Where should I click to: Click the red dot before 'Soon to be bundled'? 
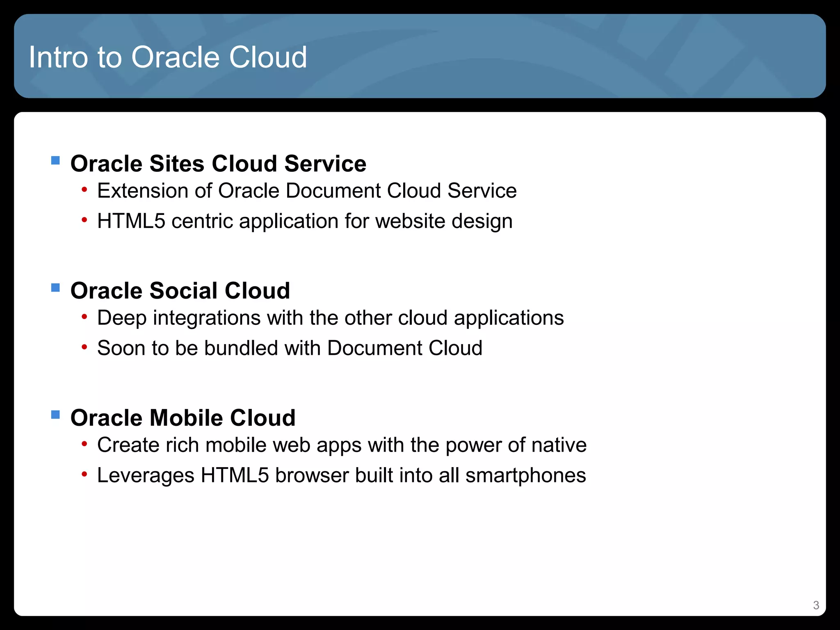[84, 347]
